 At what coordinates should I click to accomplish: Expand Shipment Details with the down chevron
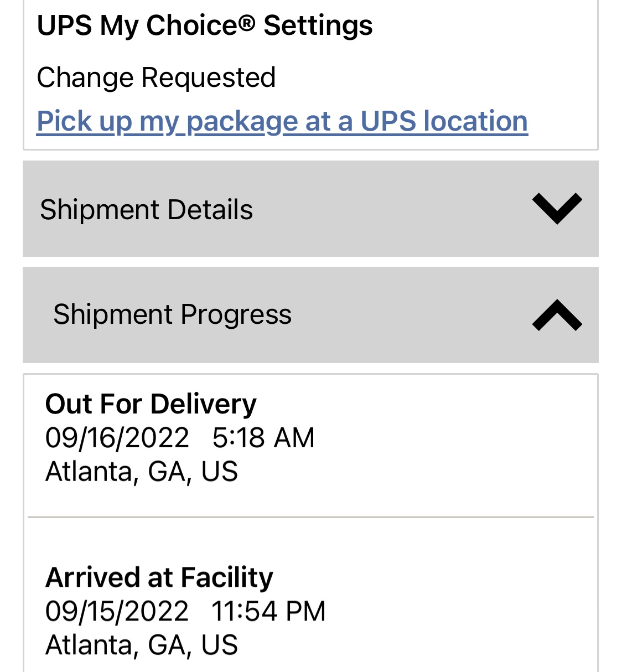coord(557,209)
